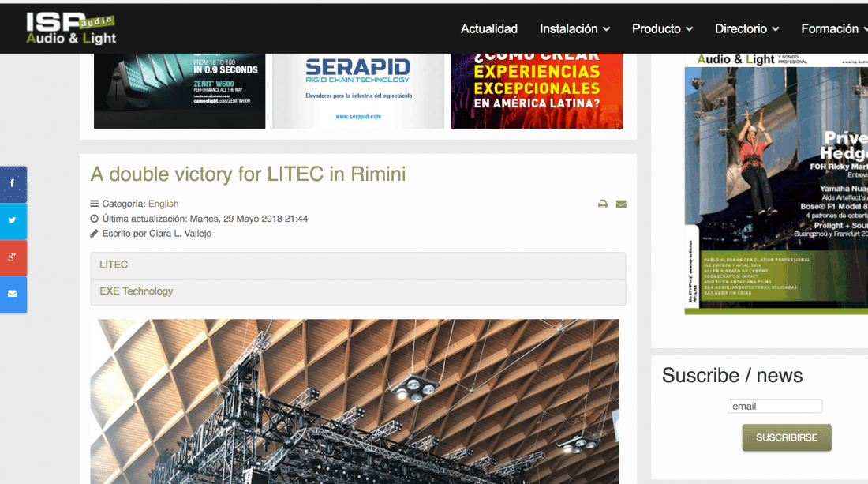
Task: Open the article's truss photo
Action: (355, 401)
